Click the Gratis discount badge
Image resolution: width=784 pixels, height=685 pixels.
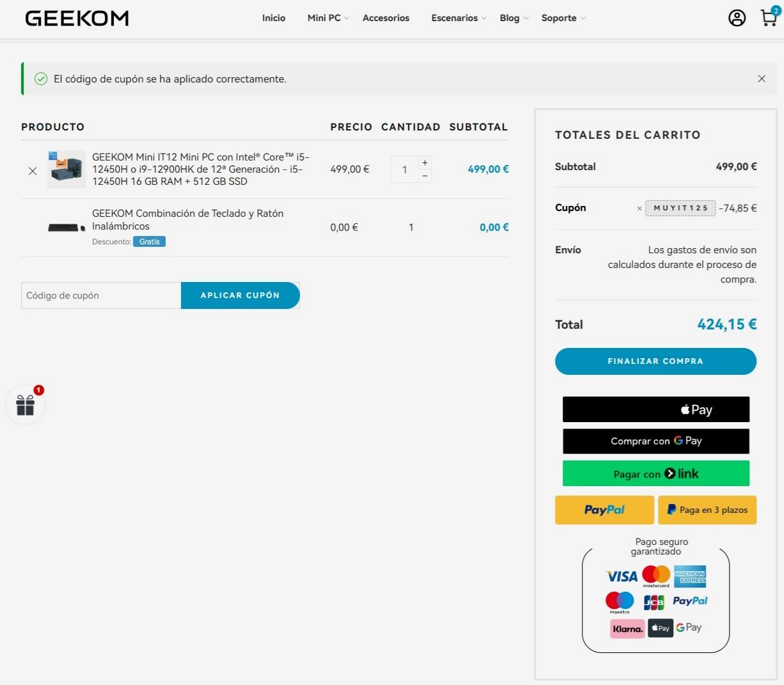point(149,242)
